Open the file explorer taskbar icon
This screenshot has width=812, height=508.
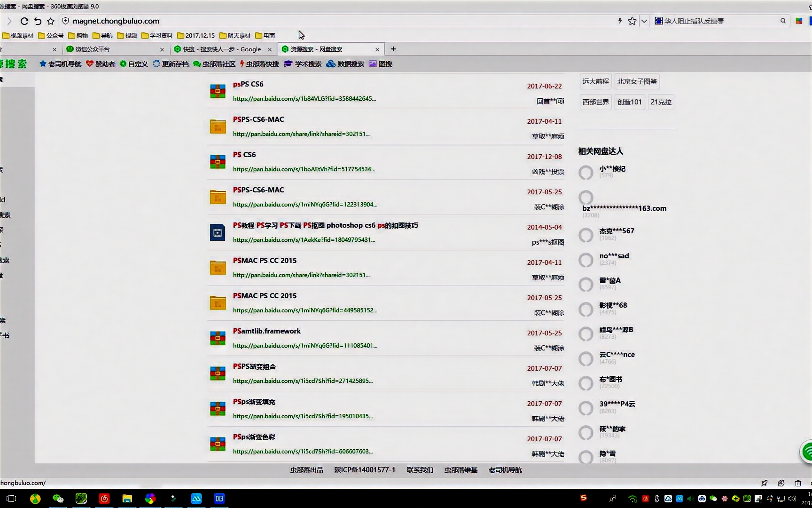127,499
